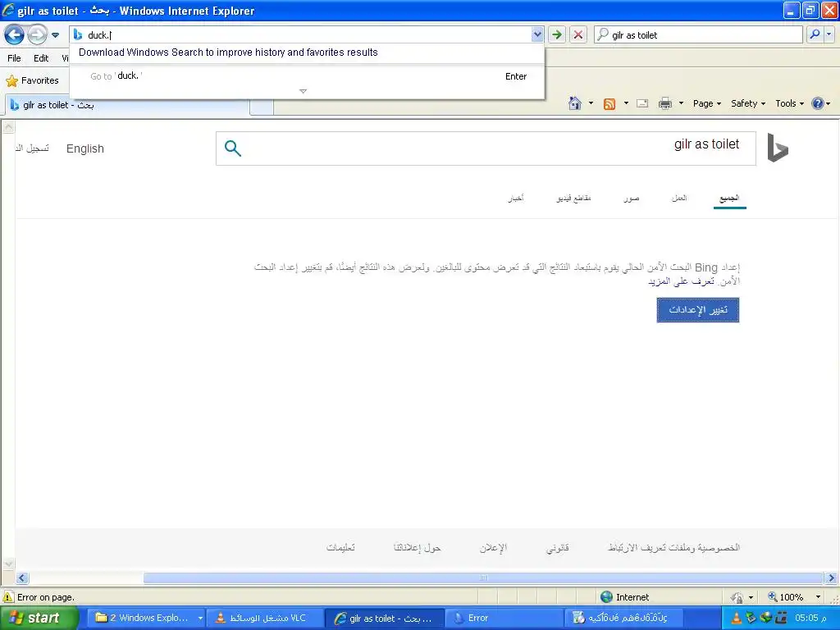The height and width of the screenshot is (630, 840).
Task: Click the Bing search magnifier icon
Action: [232, 148]
